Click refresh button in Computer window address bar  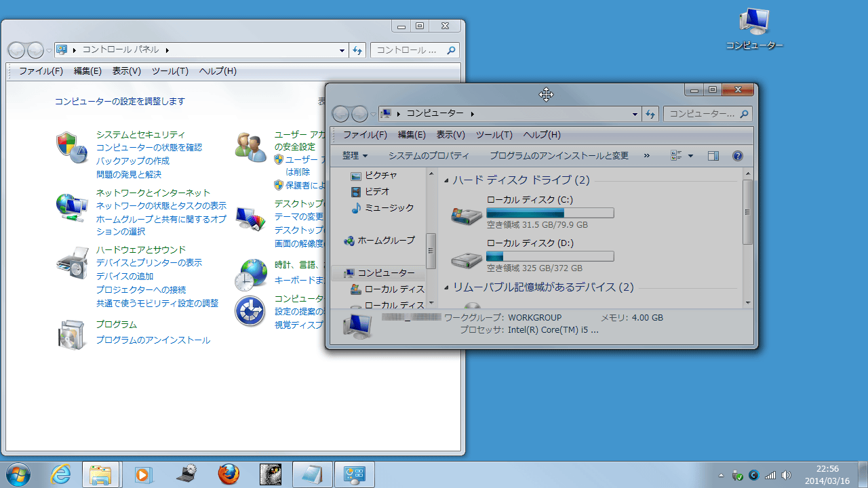(x=650, y=114)
